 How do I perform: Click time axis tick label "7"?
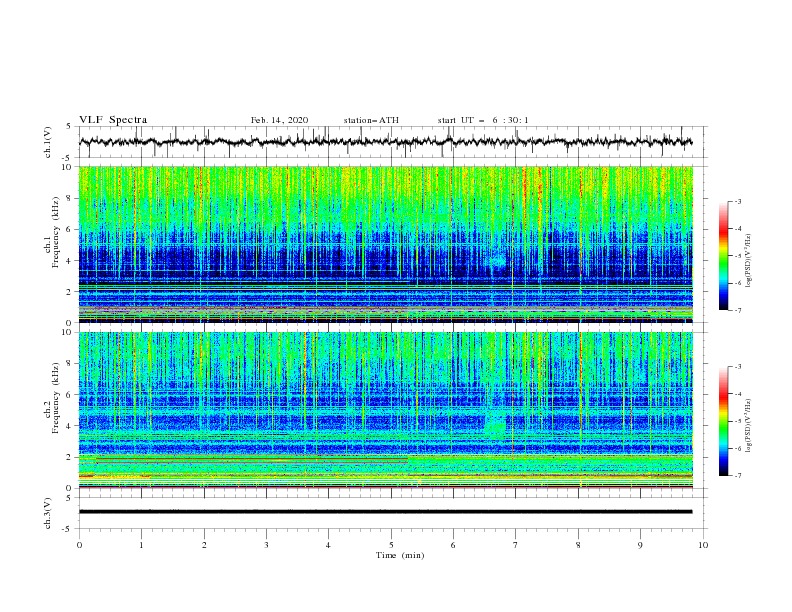click(x=515, y=545)
